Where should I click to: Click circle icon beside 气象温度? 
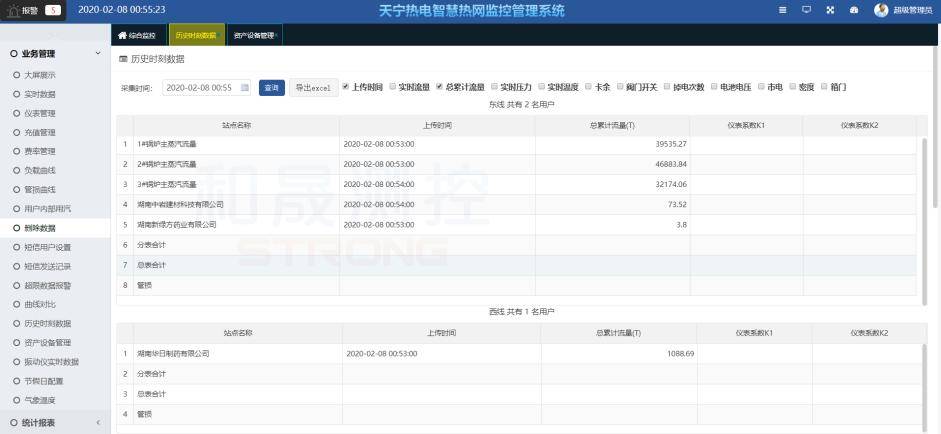pos(16,400)
